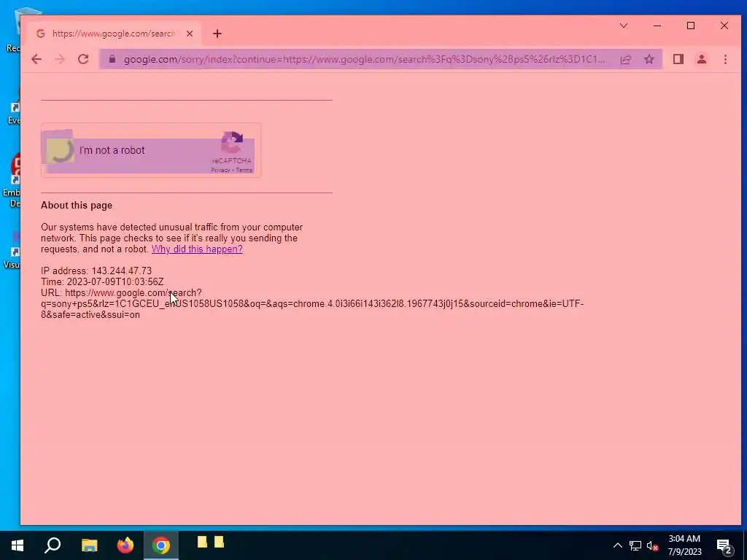Open the clock showing 3:04 AM

(684, 545)
